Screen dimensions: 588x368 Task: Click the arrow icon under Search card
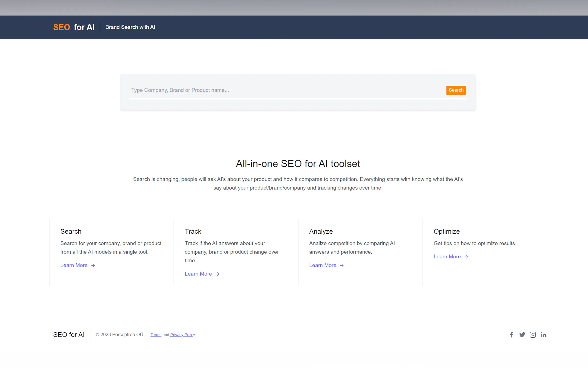[93, 265]
